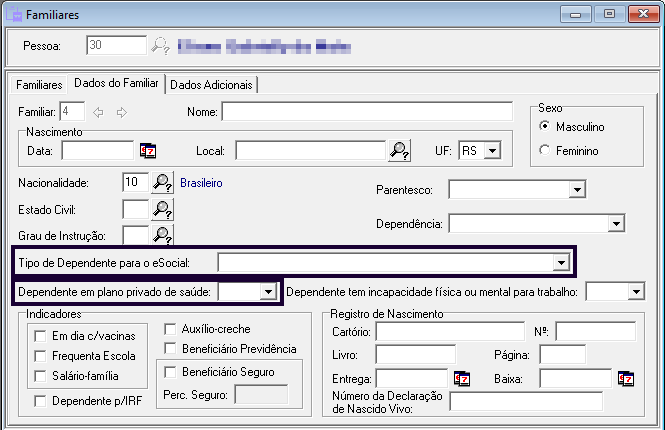
Task: Open Tipo de Dependente para o eSocial dropdown
Action: [560, 262]
